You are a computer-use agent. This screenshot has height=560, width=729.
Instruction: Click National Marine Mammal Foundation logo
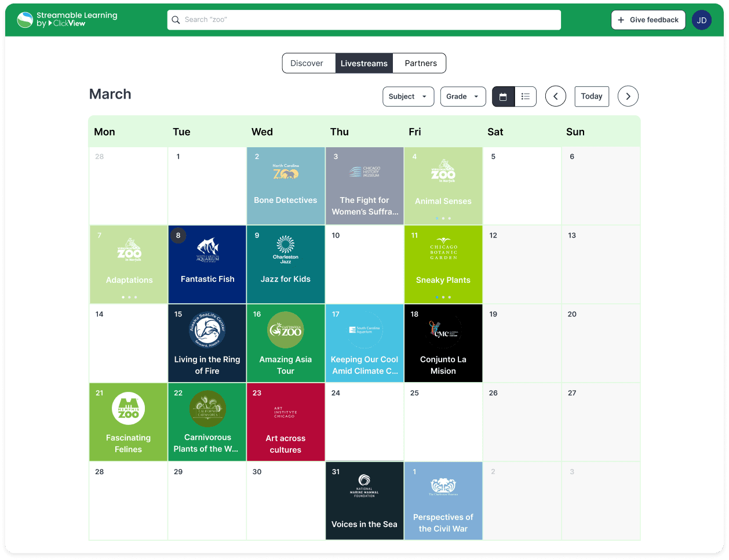click(x=364, y=486)
